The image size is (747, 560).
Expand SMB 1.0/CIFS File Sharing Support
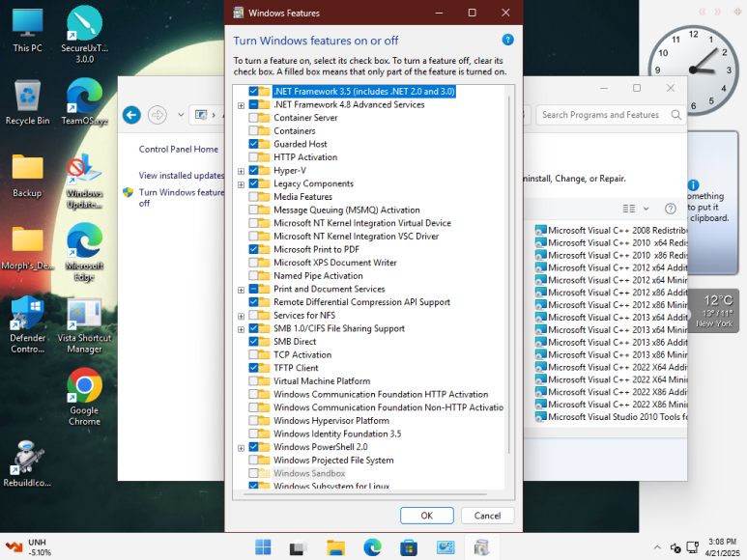[x=241, y=329]
